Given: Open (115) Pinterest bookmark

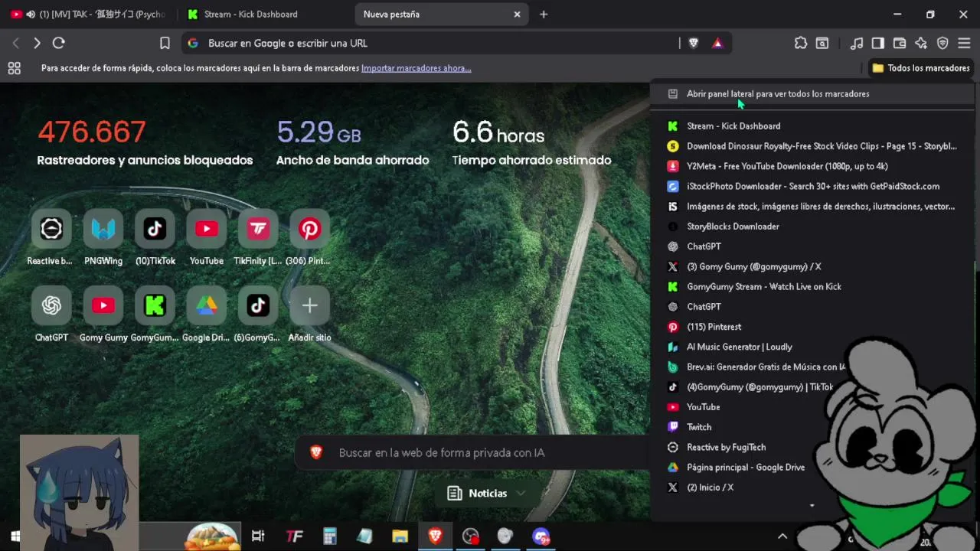Looking at the screenshot, I should (812, 327).
